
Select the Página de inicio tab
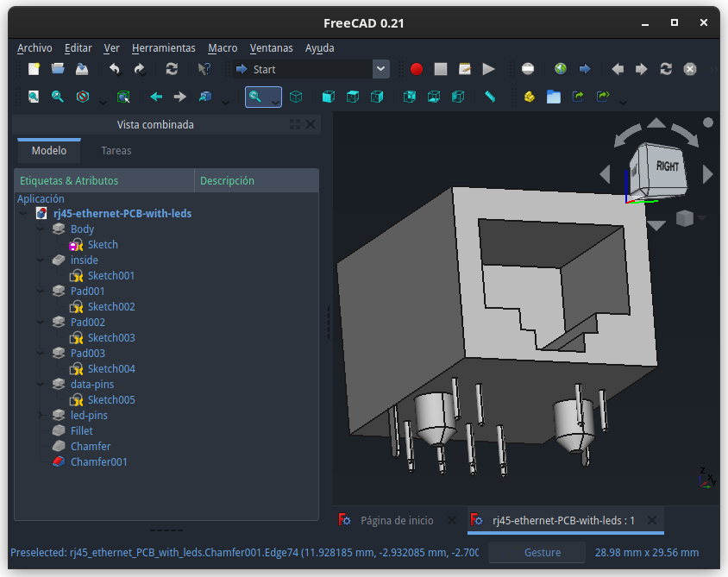coord(397,520)
